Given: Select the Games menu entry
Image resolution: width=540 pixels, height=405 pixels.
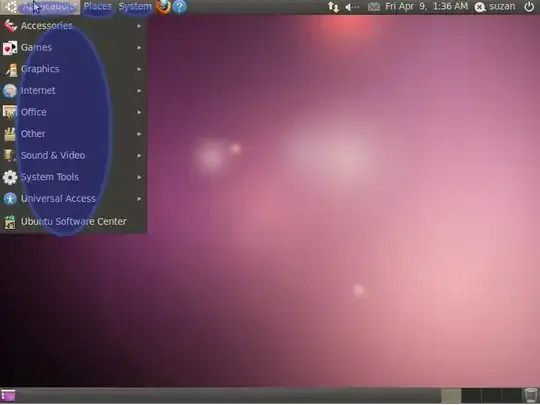Looking at the screenshot, I should 73,48.
